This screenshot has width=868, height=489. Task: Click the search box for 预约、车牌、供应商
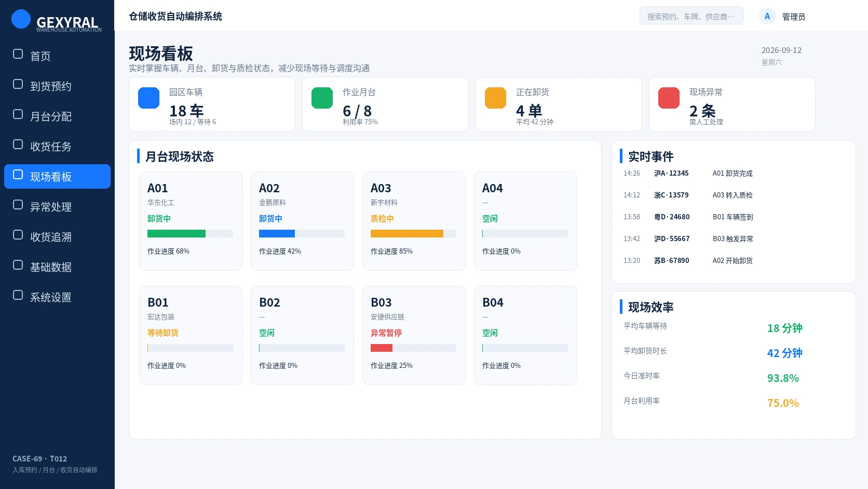(x=691, y=16)
